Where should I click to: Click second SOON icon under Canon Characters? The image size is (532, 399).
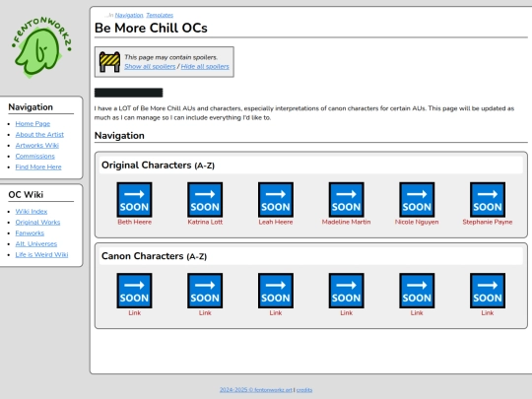[x=205, y=291]
